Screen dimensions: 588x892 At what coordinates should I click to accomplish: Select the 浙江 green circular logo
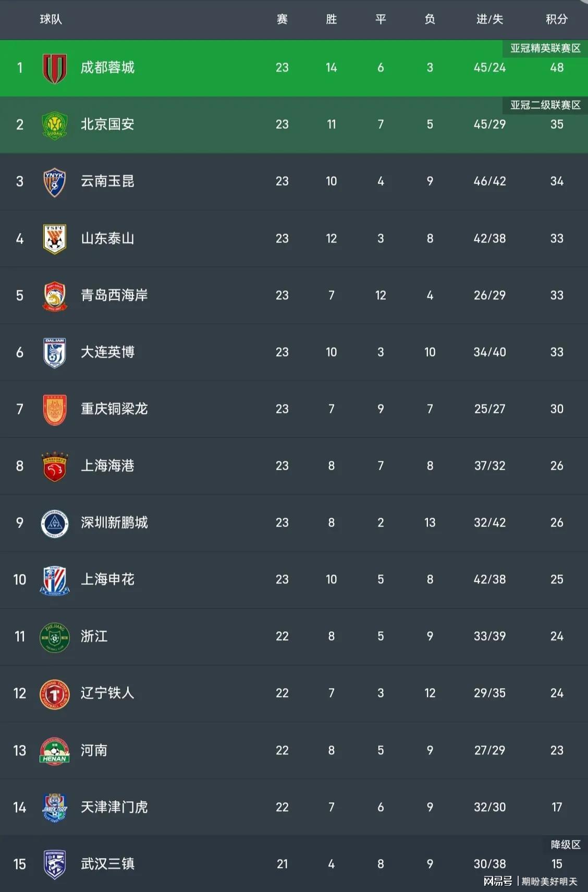click(55, 637)
